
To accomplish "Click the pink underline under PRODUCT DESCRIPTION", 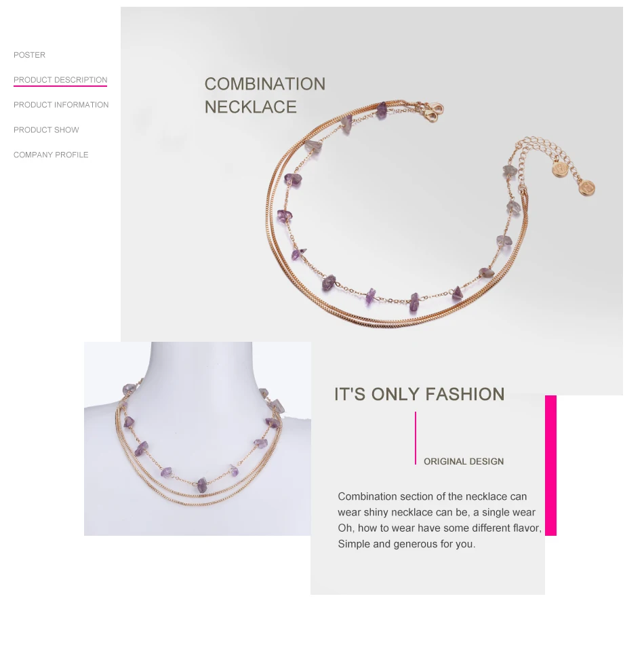I will point(60,86).
